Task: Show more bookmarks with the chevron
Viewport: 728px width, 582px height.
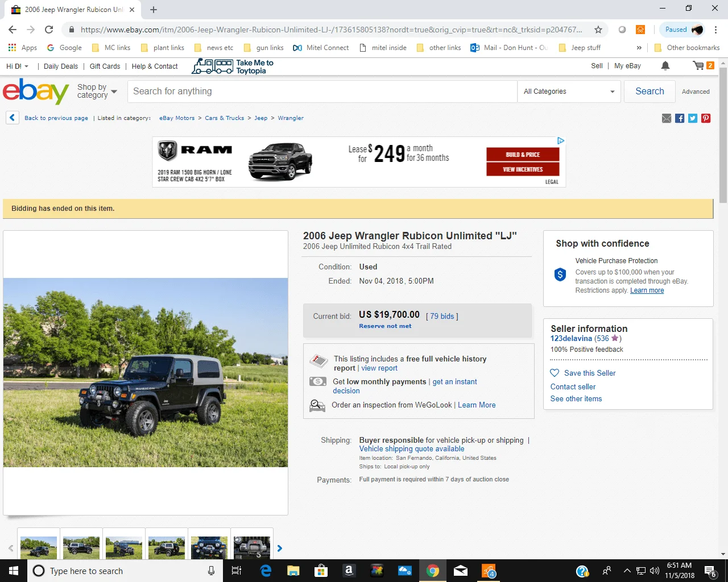Action: 639,48
